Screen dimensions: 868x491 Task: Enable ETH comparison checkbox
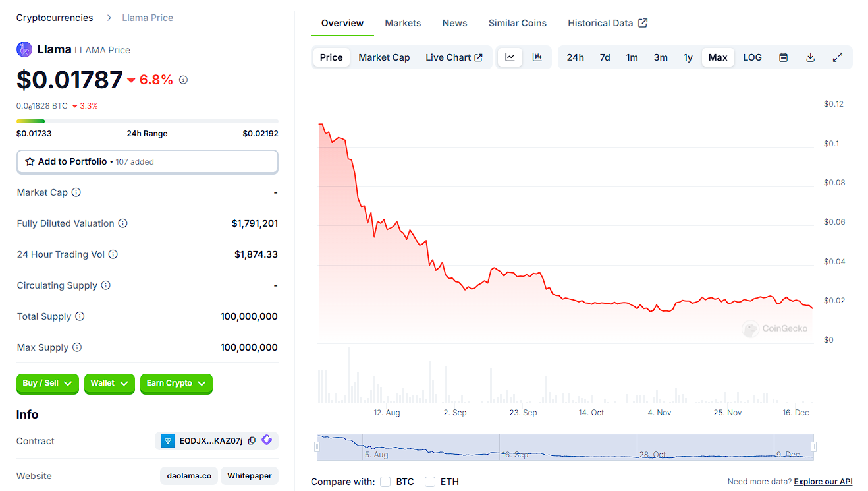[430, 482]
